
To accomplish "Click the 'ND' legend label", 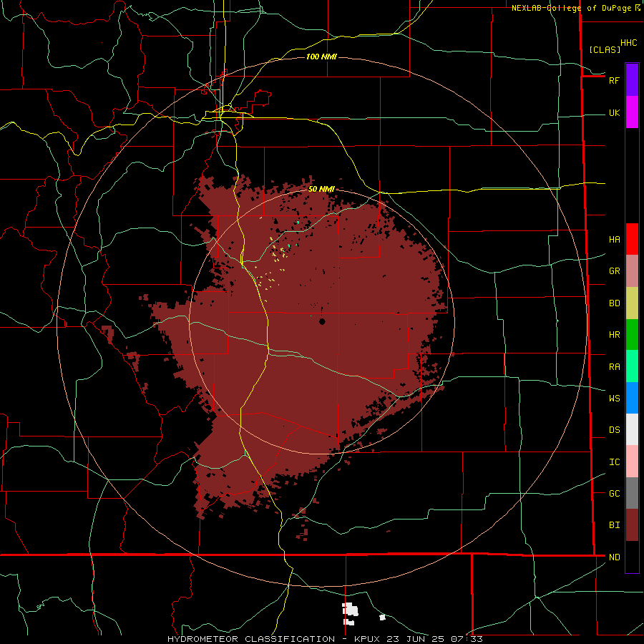I will pos(614,557).
